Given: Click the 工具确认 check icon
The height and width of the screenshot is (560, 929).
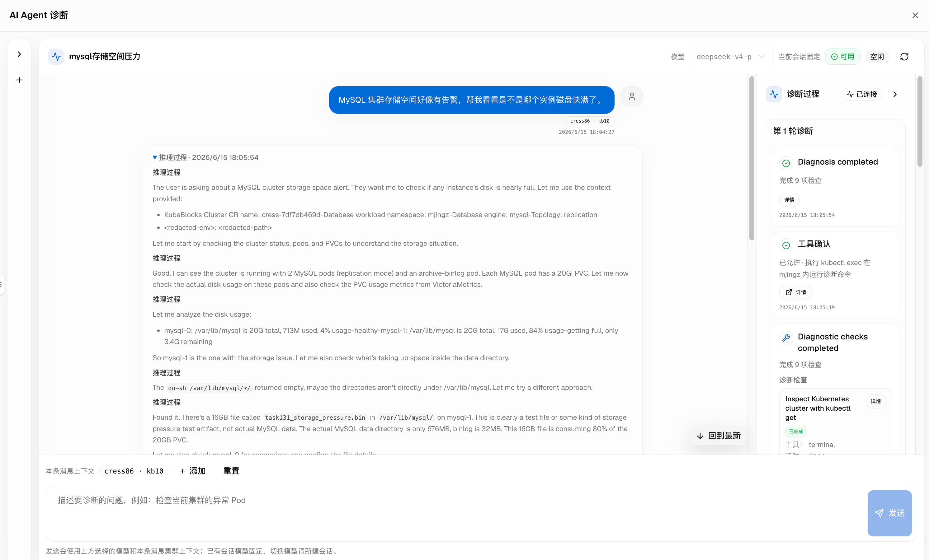Looking at the screenshot, I should (x=786, y=245).
